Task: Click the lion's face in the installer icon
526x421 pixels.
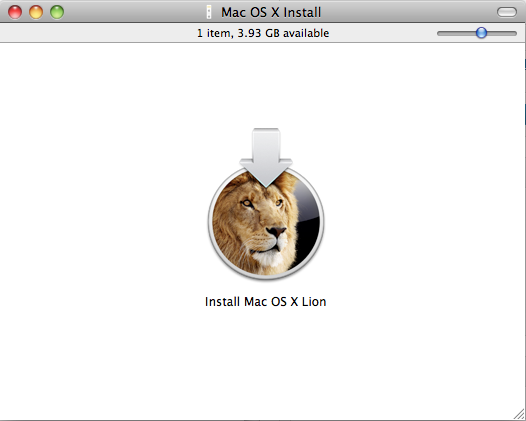Action: pos(259,225)
